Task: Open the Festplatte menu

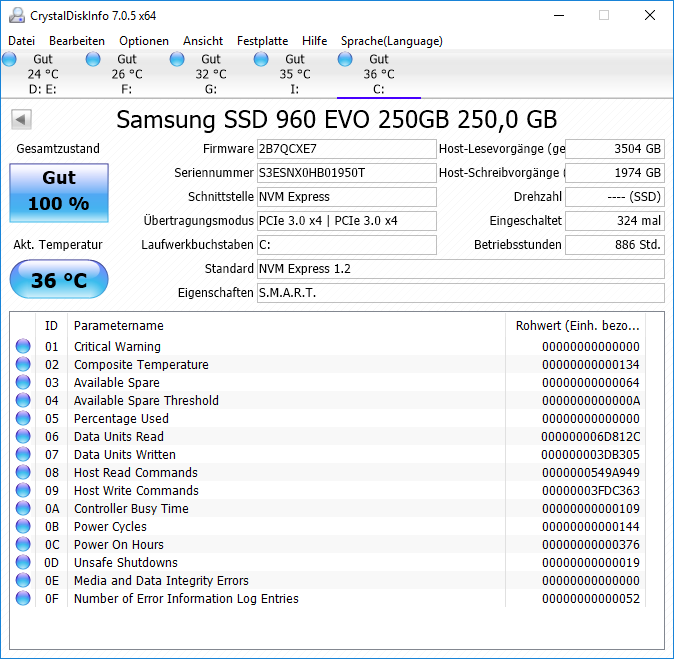Action: pyautogui.click(x=263, y=41)
